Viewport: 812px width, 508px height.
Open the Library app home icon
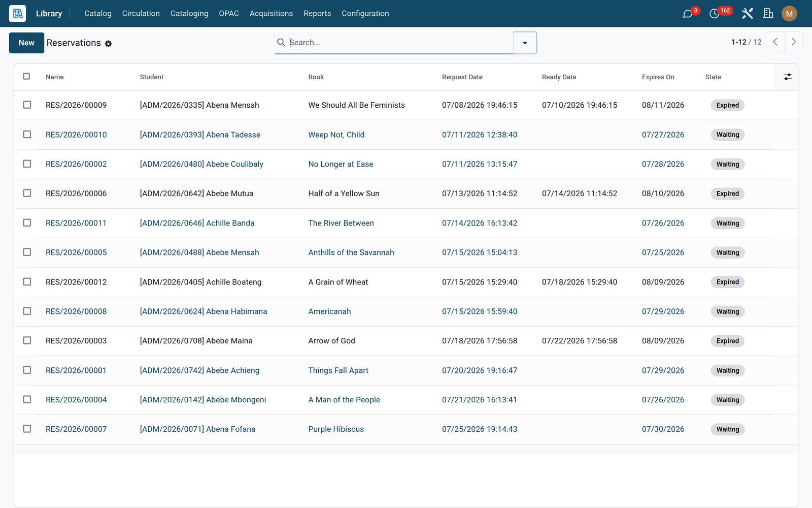click(x=17, y=13)
